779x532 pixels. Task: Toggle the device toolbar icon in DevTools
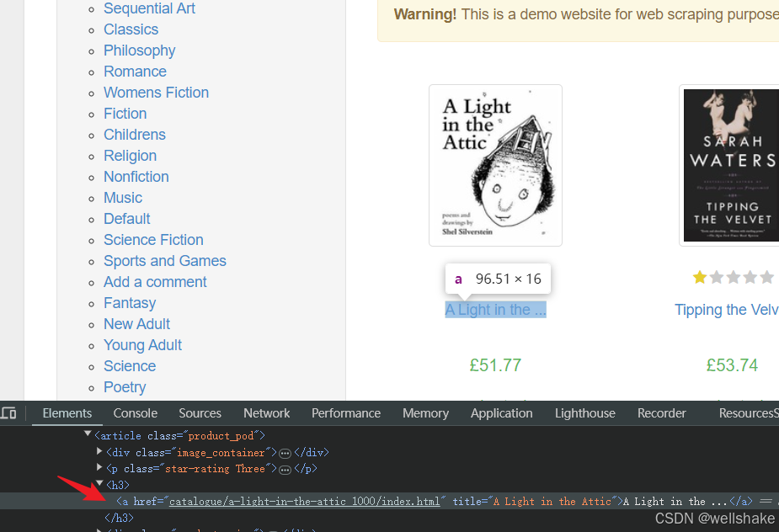point(8,413)
